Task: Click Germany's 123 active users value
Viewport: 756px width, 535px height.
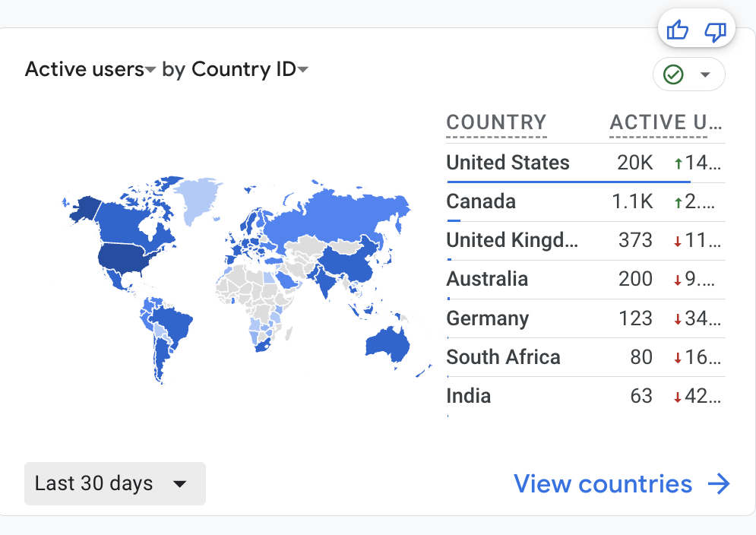Action: point(635,318)
